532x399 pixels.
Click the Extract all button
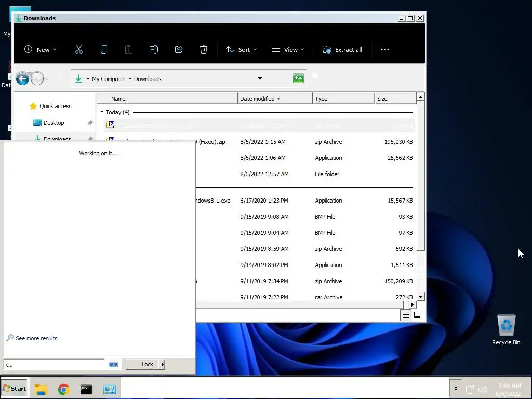click(x=342, y=49)
